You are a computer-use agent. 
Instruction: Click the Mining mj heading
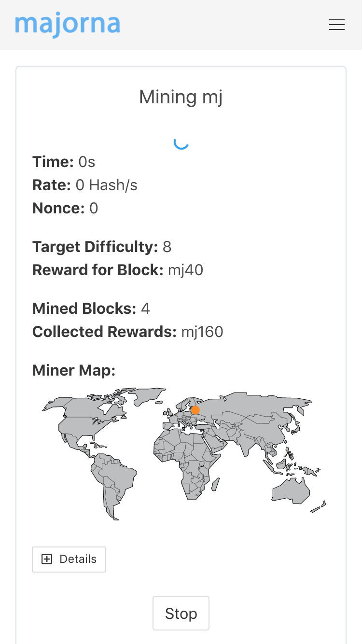tap(181, 97)
